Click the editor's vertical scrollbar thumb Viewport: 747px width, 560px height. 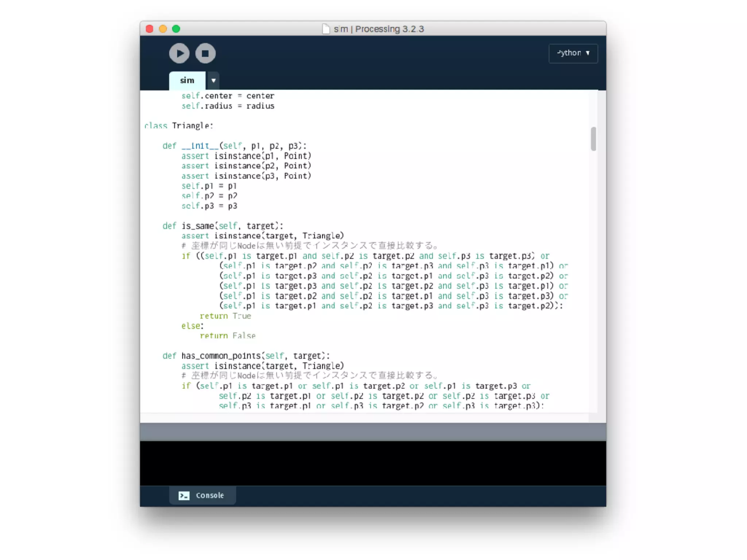593,139
